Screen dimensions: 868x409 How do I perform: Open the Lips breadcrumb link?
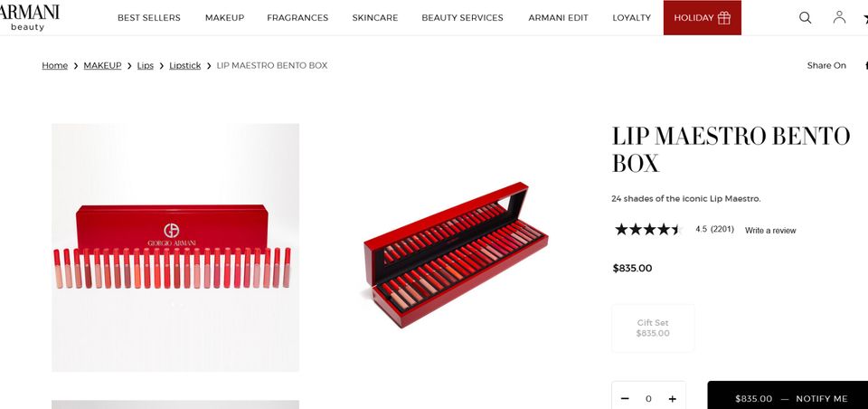click(145, 65)
